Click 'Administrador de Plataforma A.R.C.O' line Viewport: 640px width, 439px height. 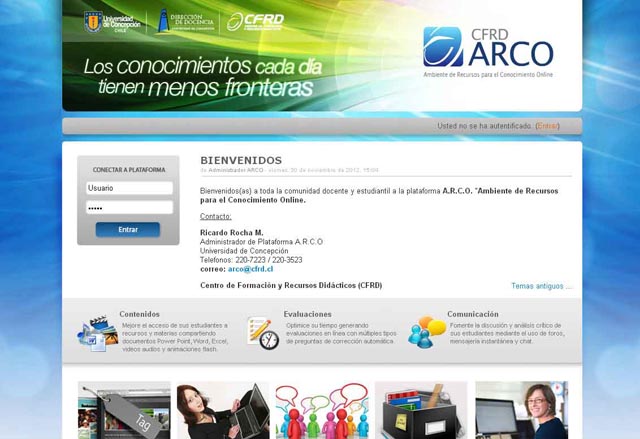coord(261,242)
